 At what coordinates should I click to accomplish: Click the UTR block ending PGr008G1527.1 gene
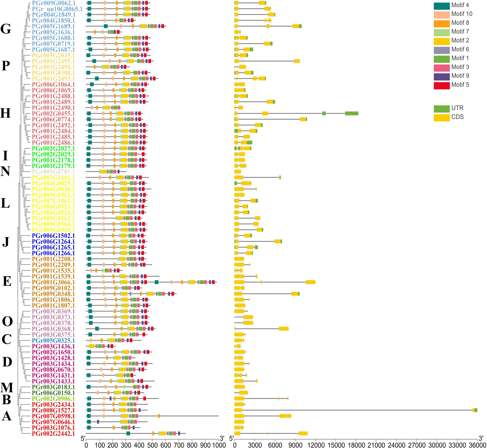pos(476,410)
